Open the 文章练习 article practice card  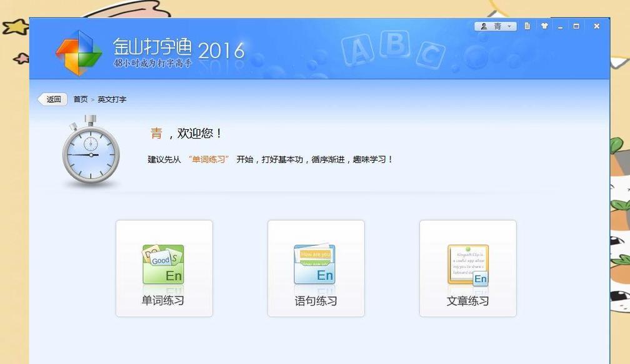[x=467, y=268]
